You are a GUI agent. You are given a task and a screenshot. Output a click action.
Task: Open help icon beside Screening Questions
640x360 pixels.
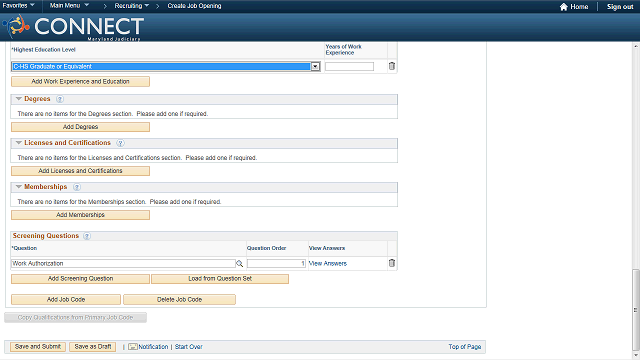[x=87, y=236]
